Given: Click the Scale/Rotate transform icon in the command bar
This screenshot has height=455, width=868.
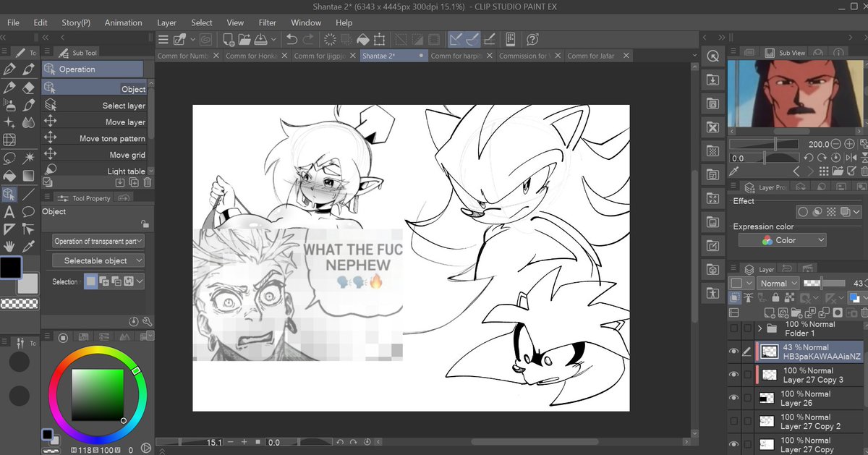Looking at the screenshot, I should (x=380, y=39).
